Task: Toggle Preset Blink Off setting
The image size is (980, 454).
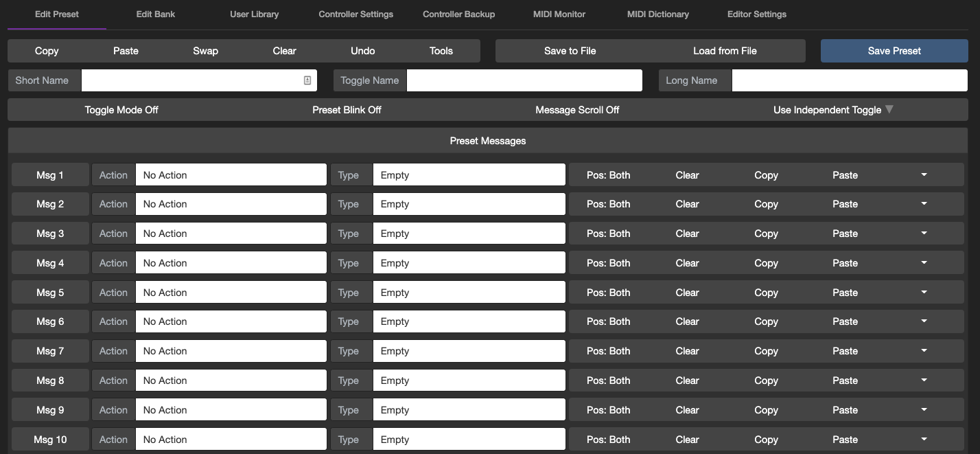Action: point(347,110)
